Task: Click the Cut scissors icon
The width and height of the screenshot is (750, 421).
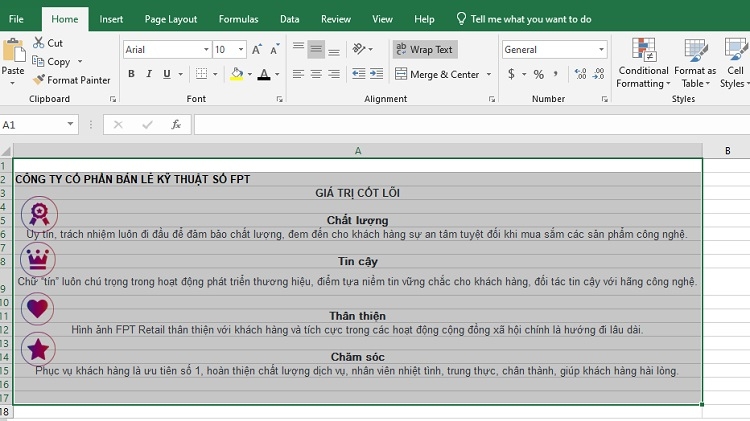Action: pos(38,43)
